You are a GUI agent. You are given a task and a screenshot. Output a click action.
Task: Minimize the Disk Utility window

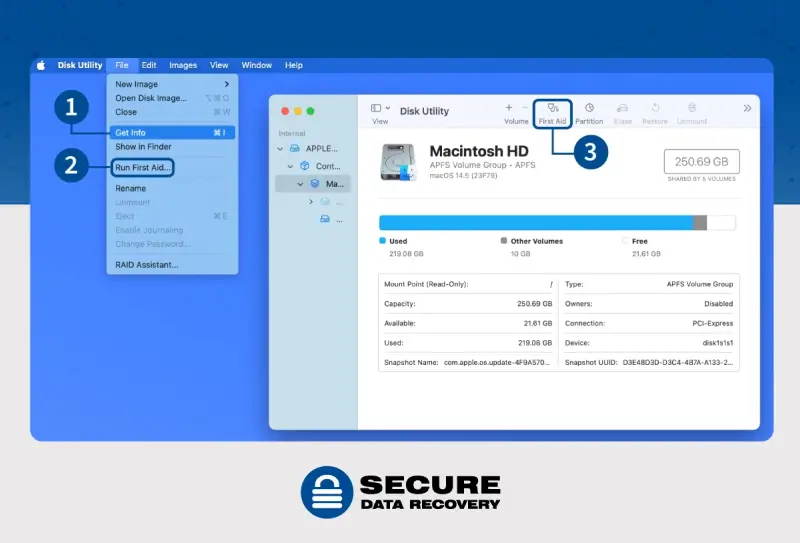click(298, 111)
